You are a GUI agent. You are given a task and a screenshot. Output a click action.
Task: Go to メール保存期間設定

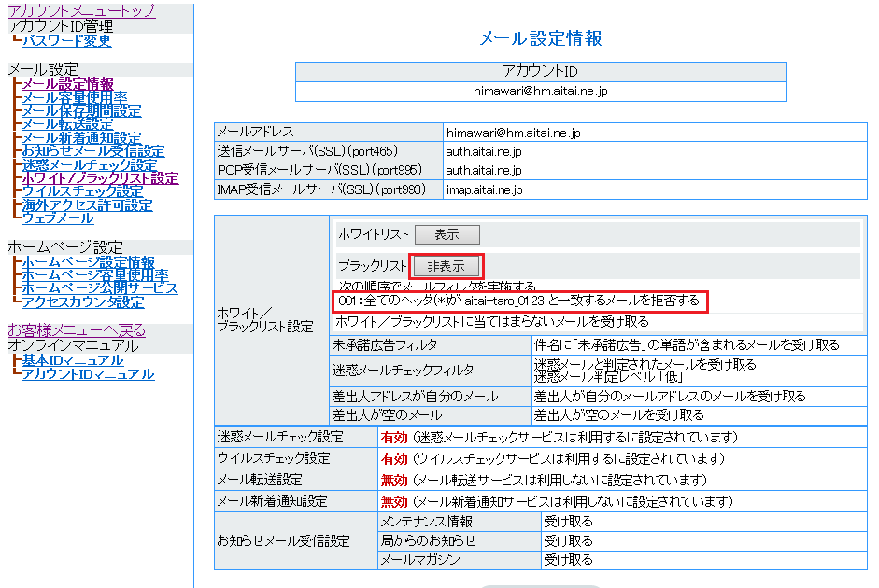[x=81, y=111]
